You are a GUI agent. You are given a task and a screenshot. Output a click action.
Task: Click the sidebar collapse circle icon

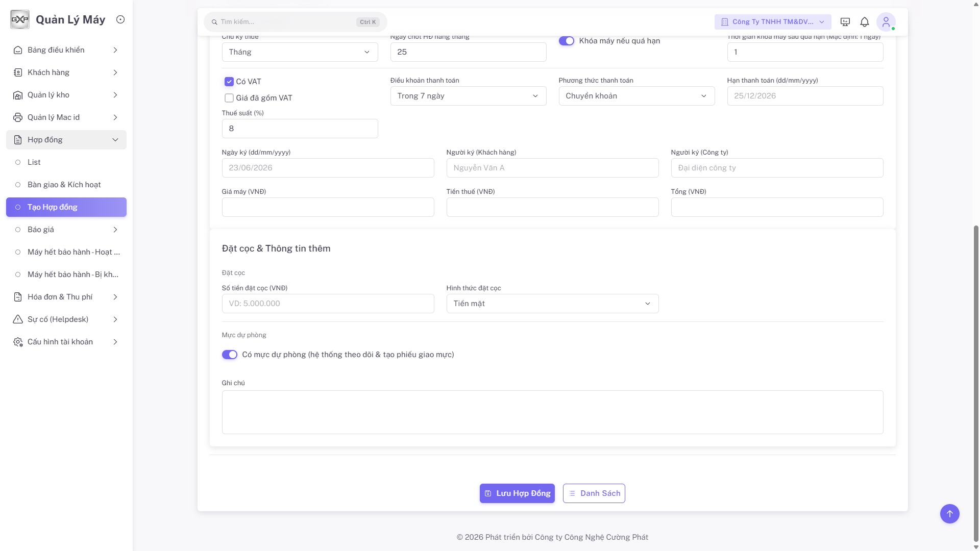coord(120,19)
